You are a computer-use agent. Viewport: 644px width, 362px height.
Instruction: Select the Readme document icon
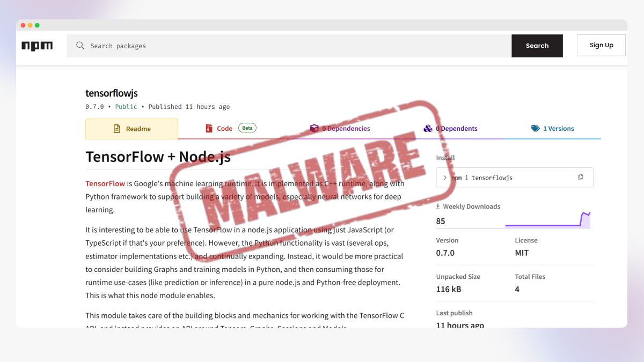pyautogui.click(x=116, y=129)
